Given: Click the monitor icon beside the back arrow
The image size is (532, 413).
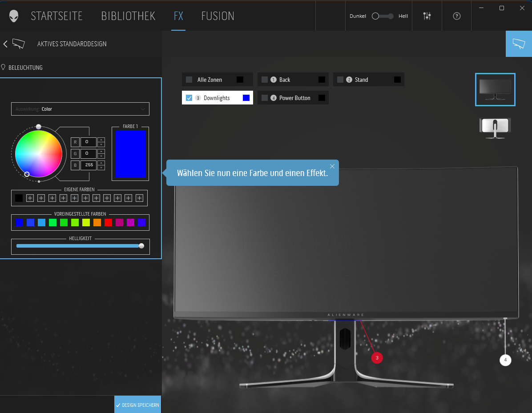Looking at the screenshot, I should 19,44.
